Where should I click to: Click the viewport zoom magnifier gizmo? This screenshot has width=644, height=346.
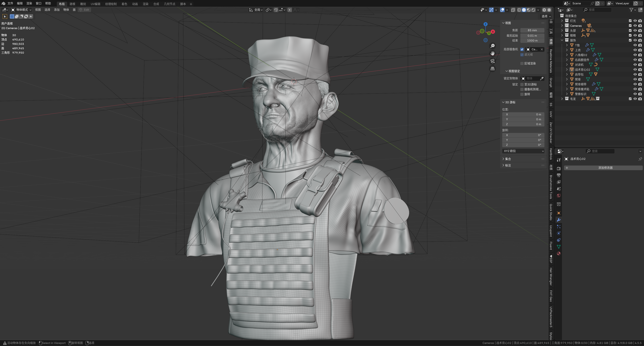point(492,46)
